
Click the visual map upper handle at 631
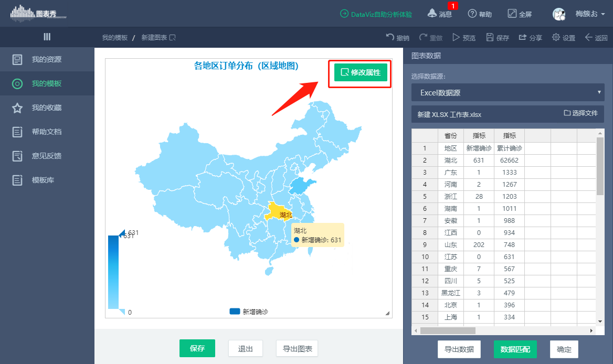122,233
